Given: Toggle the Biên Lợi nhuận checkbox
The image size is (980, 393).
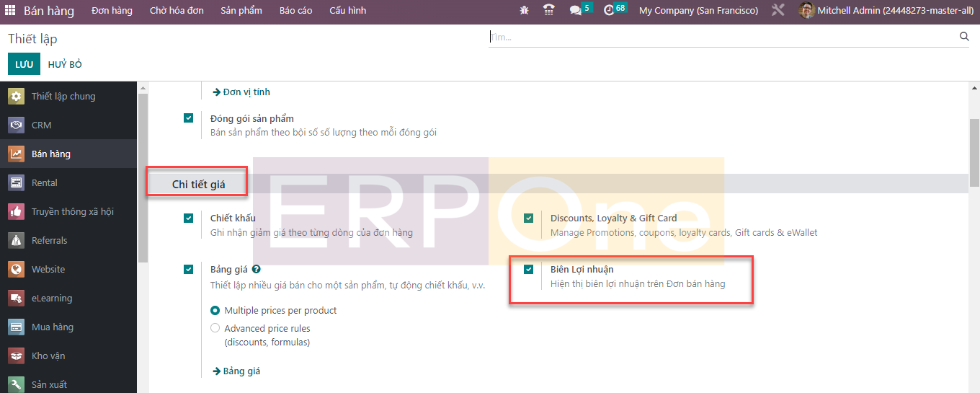Looking at the screenshot, I should (529, 270).
